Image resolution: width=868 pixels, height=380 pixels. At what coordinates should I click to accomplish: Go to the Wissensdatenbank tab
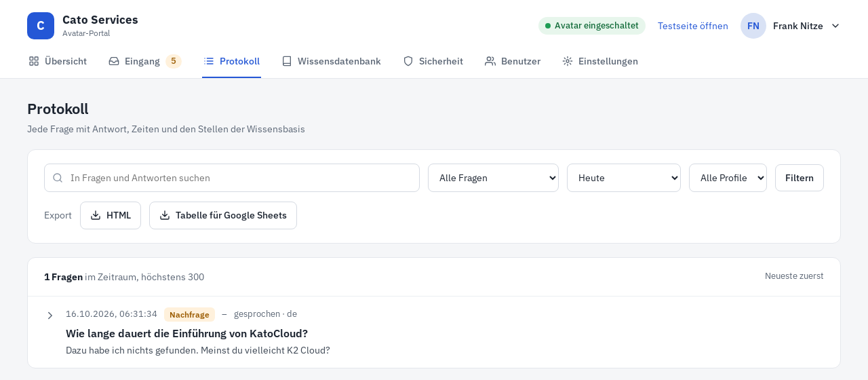[x=331, y=61]
